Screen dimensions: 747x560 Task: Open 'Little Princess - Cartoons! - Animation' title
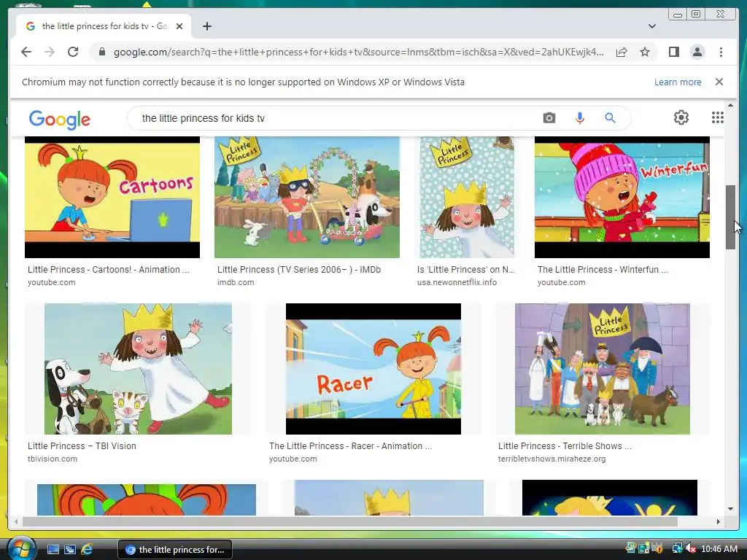(108, 270)
